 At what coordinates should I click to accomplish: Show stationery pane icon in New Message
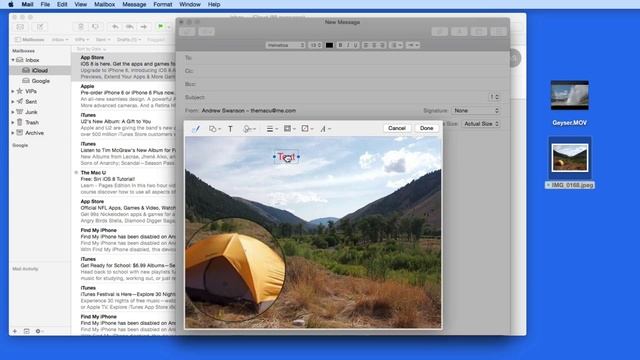point(498,31)
